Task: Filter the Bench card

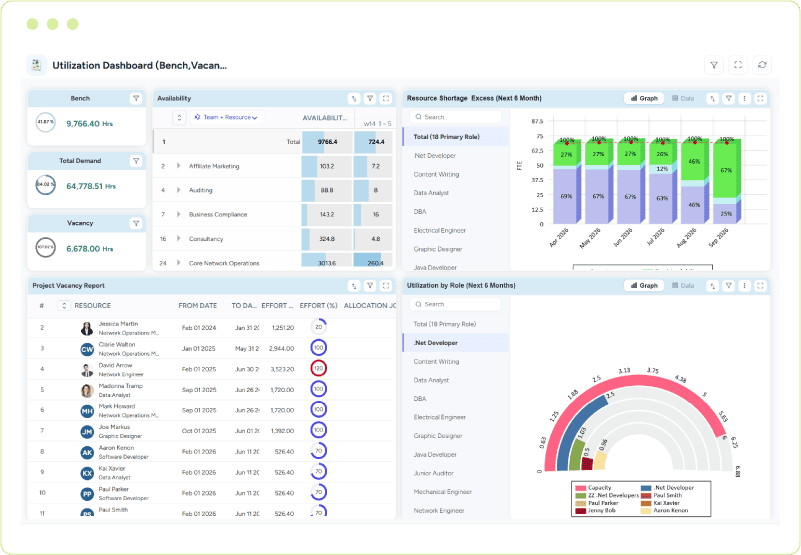Action: click(136, 98)
